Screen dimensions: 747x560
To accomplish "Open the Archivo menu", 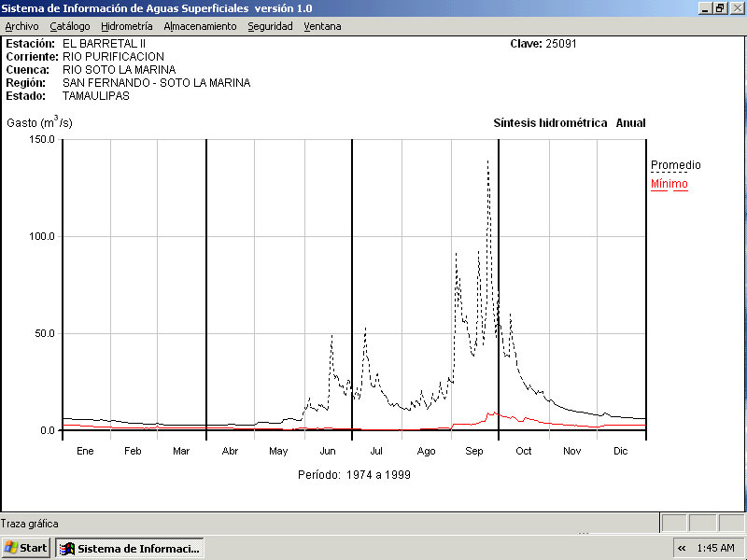I will point(21,26).
